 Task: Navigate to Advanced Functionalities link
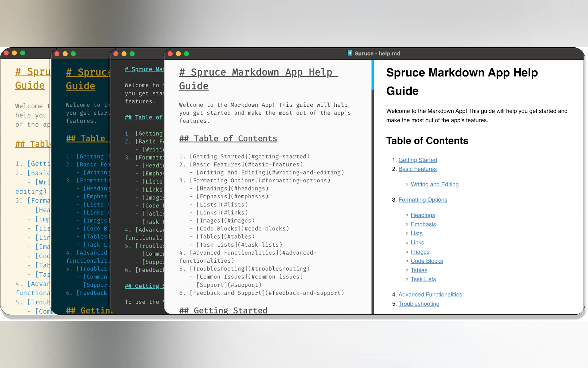pyautogui.click(x=430, y=295)
